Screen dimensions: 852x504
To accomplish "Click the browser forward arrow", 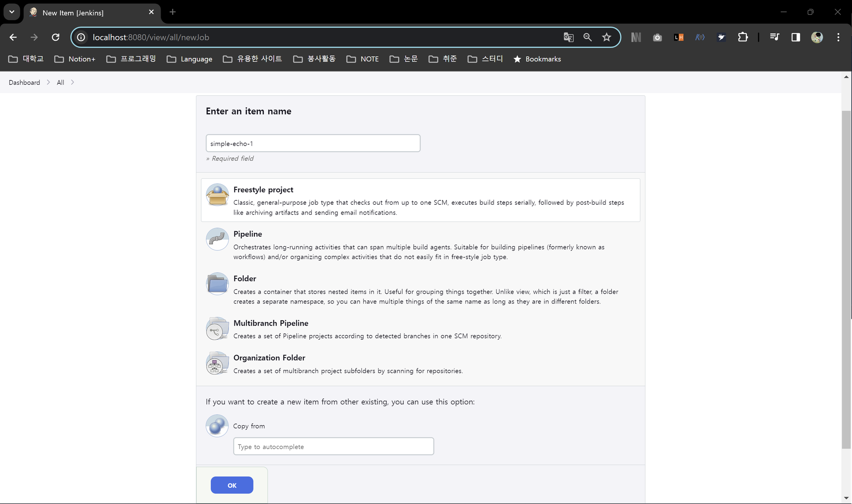I will tap(34, 37).
